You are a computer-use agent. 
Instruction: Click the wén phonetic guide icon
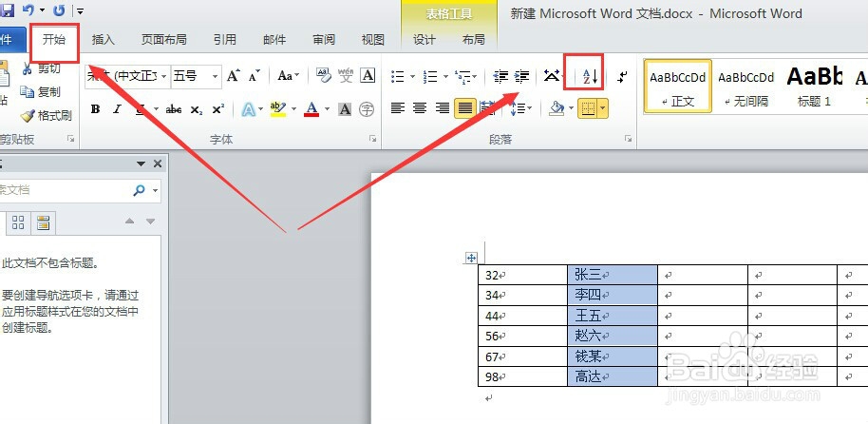(346, 76)
